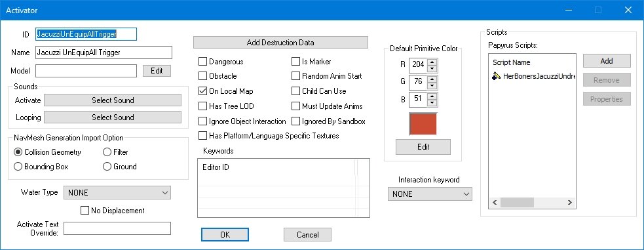The height and width of the screenshot is (250, 644).
Task: Decrease the R color value
Action: pos(432,68)
